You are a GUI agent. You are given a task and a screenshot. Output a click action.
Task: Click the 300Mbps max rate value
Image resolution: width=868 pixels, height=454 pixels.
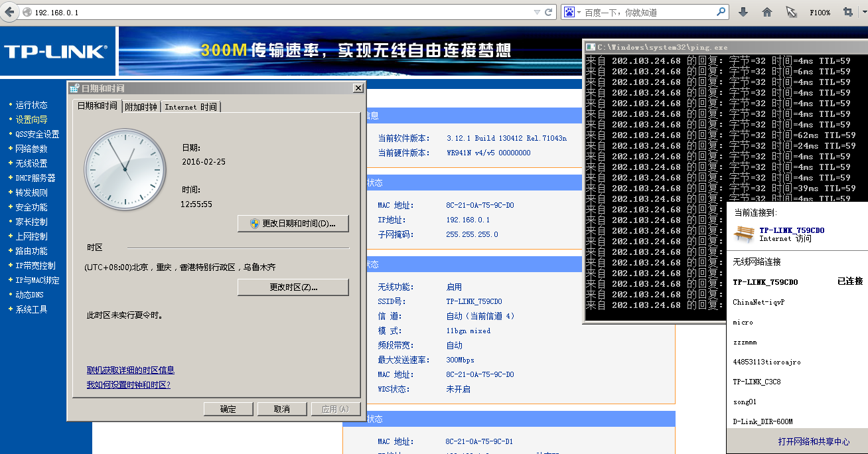tap(461, 360)
